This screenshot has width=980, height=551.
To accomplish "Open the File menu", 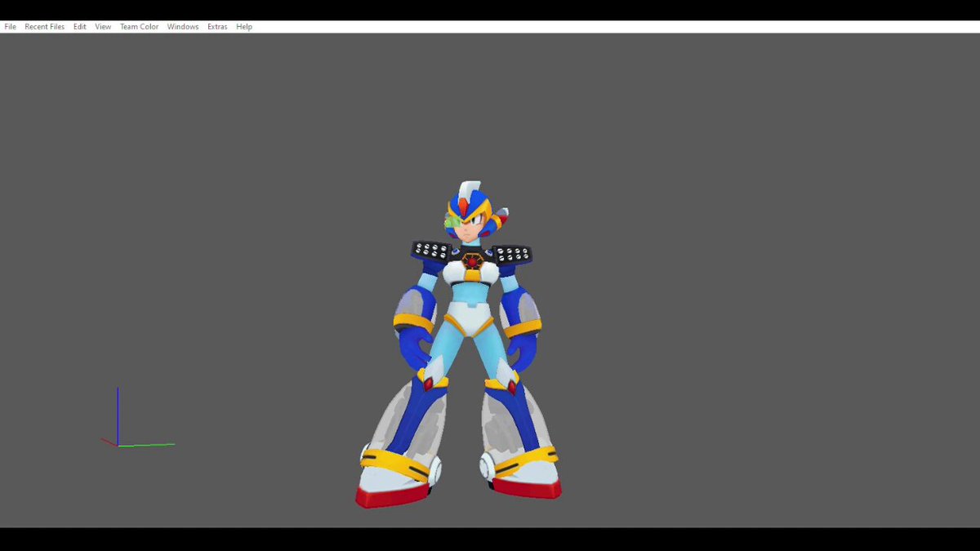I will click(10, 27).
